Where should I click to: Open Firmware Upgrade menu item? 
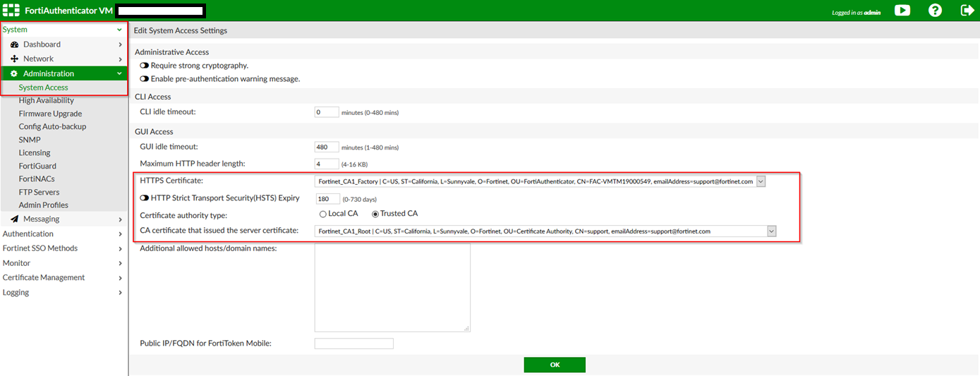tap(50, 114)
